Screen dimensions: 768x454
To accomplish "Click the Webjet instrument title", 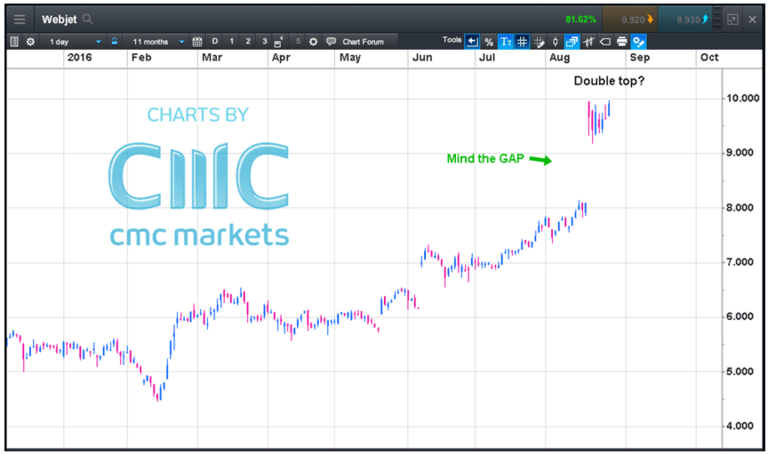I will point(59,20).
